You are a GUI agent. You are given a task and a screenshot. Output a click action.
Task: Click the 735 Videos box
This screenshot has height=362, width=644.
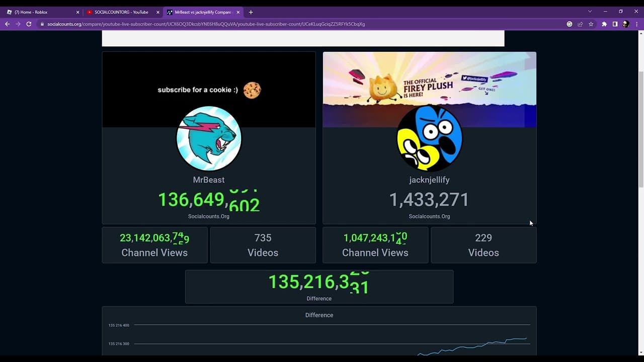coord(263,245)
